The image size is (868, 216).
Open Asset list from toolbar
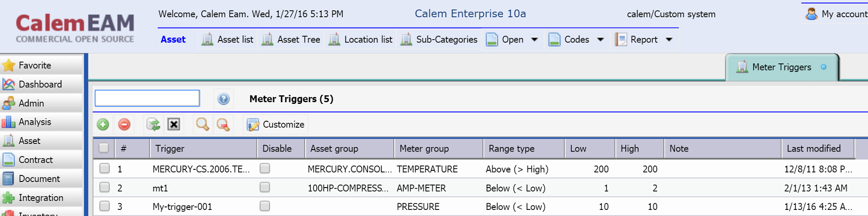click(x=228, y=40)
